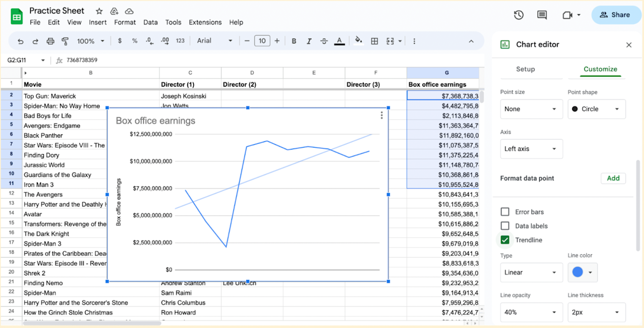Click the font size input field

(x=262, y=41)
